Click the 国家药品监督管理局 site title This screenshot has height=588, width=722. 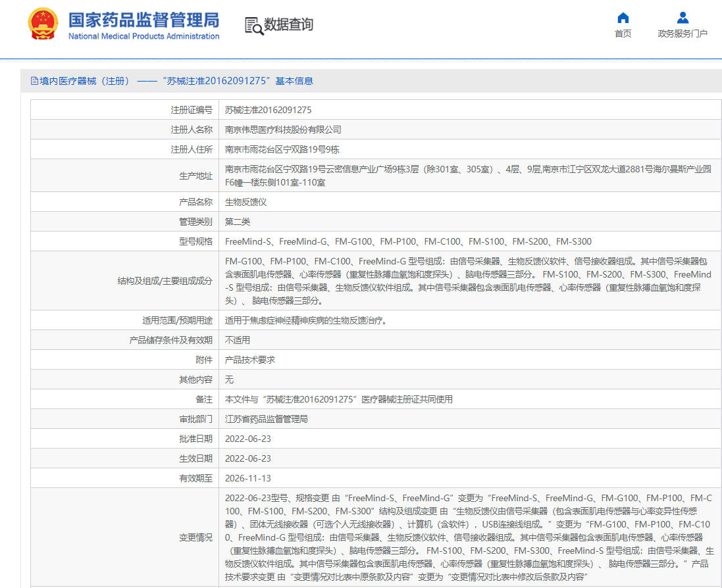(143, 20)
